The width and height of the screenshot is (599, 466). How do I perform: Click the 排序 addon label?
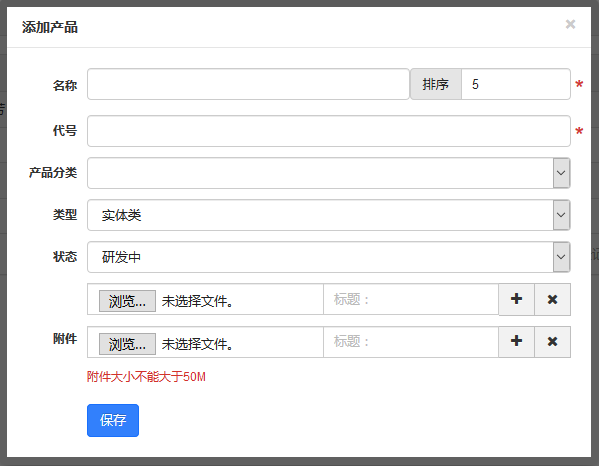(435, 84)
